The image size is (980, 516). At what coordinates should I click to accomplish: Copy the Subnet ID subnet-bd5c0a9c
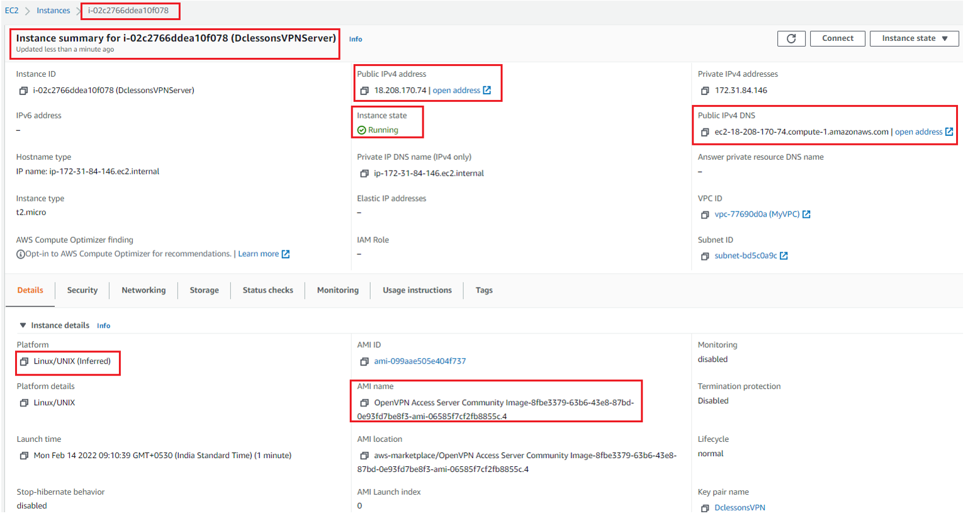(704, 256)
